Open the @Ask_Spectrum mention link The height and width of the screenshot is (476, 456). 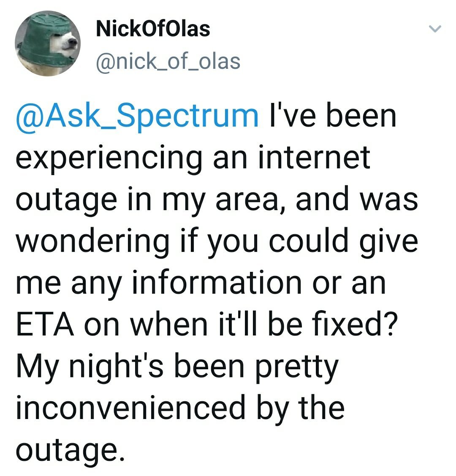(x=137, y=116)
